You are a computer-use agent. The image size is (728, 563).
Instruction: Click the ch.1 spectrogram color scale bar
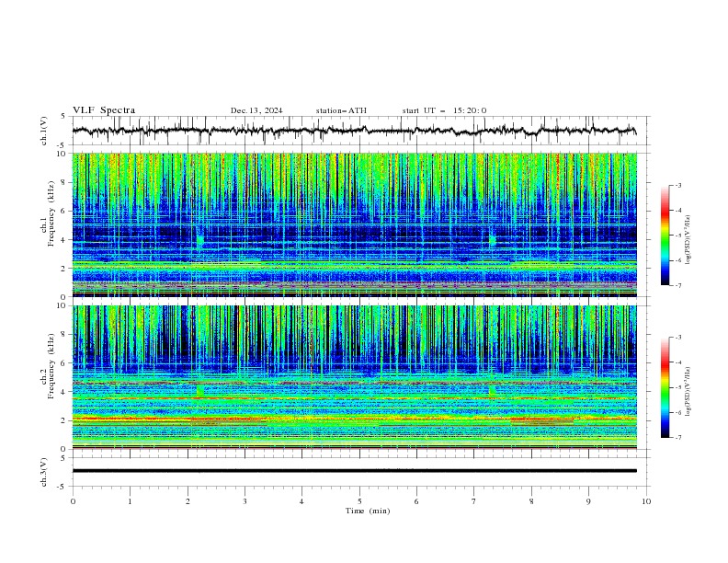[665, 236]
